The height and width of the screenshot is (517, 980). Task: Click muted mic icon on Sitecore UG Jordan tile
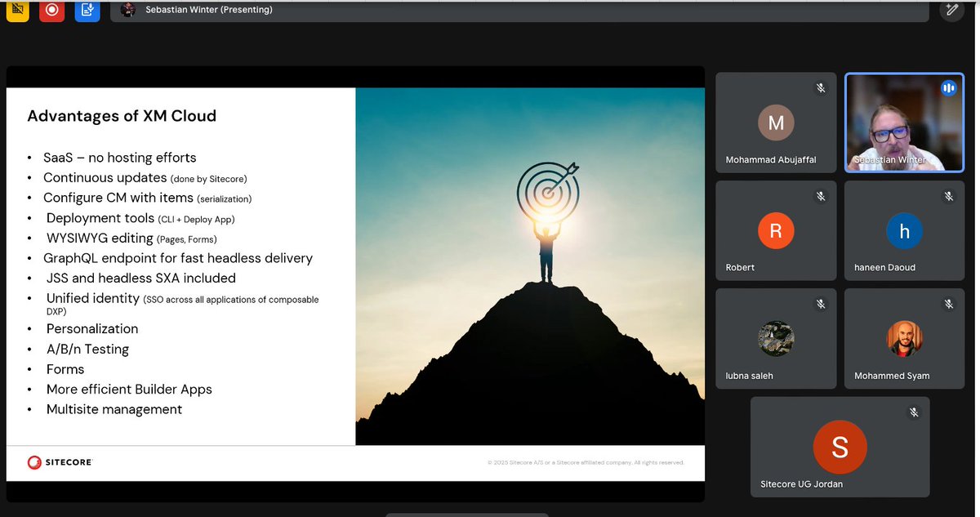(x=913, y=412)
